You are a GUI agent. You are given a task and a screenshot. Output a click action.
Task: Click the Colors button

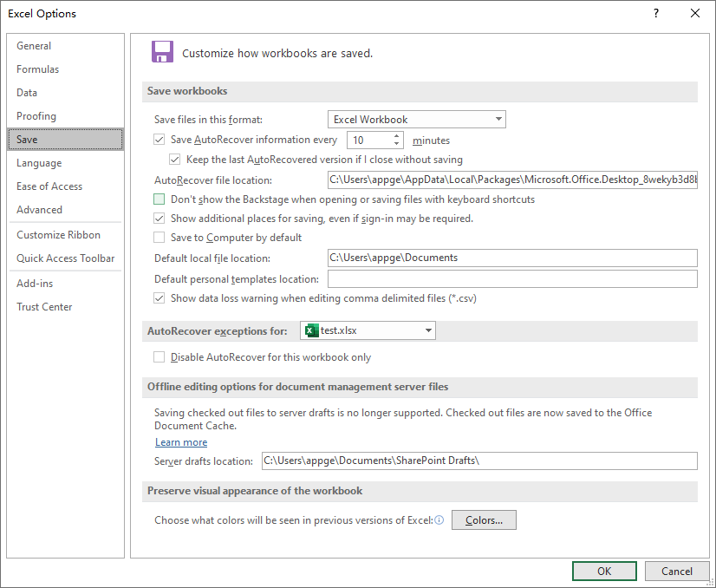point(483,519)
